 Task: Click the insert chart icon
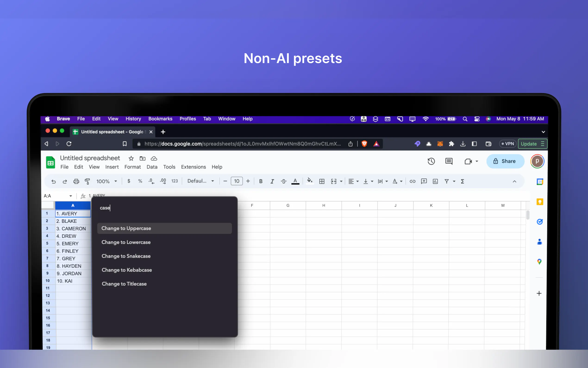point(435,181)
